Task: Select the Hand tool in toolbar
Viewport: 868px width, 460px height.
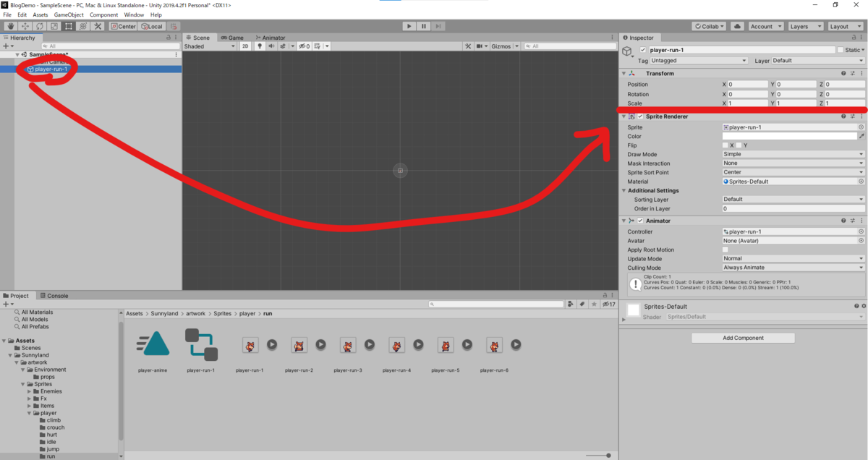Action: (x=11, y=26)
